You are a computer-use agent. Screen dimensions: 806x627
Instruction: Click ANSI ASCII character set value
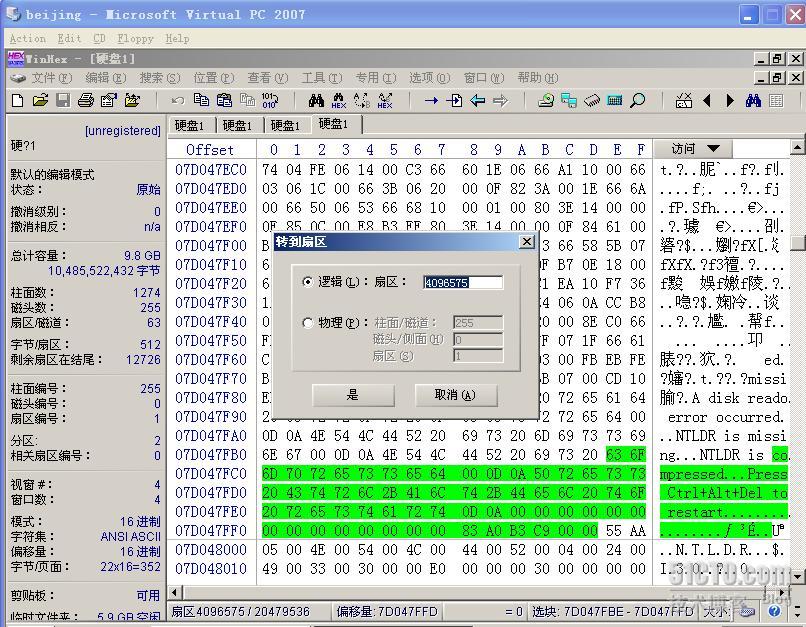(131, 537)
